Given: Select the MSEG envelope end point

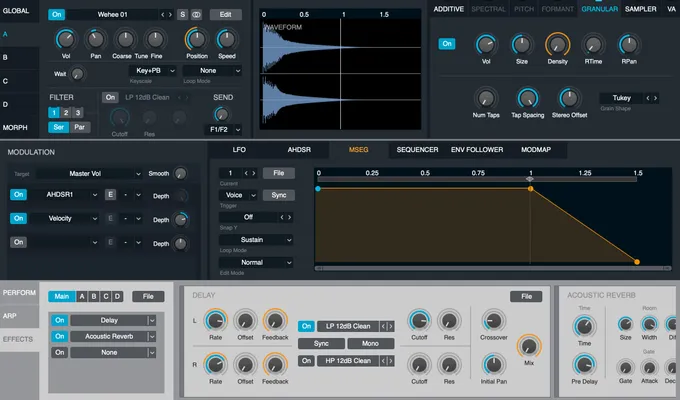Looking at the screenshot, I should (x=637, y=261).
